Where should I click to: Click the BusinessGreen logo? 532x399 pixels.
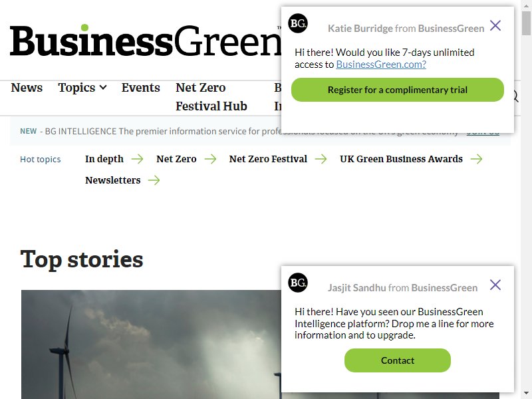click(146, 41)
